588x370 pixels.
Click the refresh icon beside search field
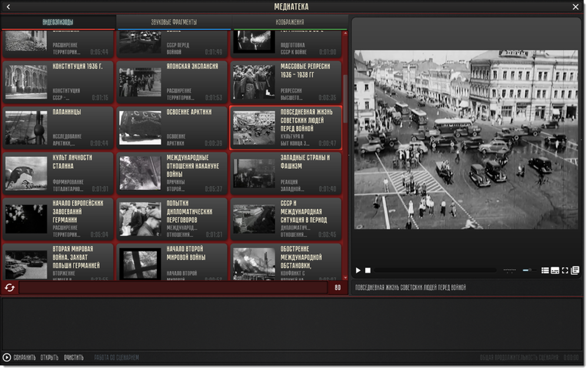click(x=9, y=288)
